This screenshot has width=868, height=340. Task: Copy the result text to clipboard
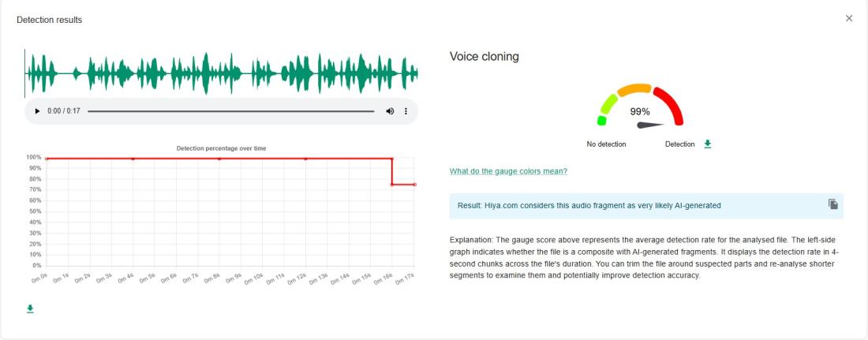pos(833,204)
